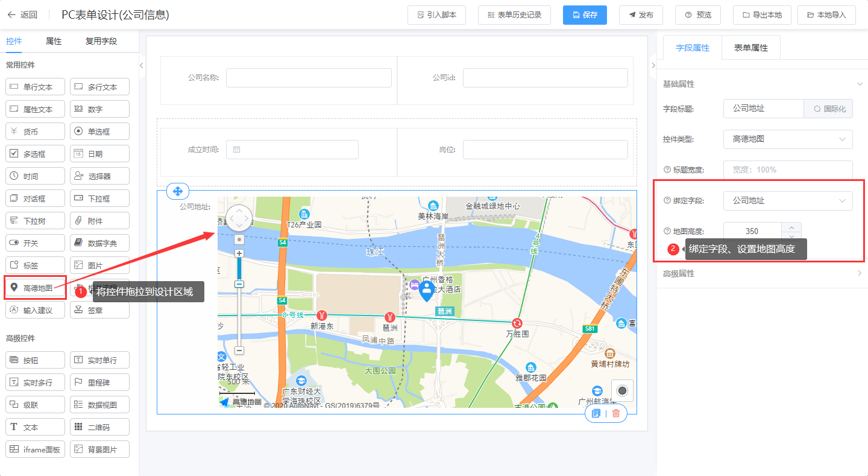Click the red delete icon below the map
The width and height of the screenshot is (868, 476).
point(615,413)
